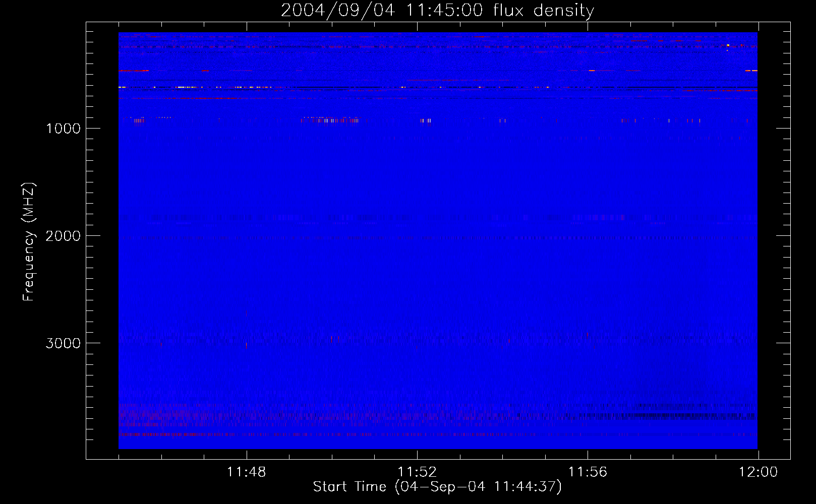Viewport: 816px width, 504px height.
Task: Click the 11:48 time tick label
Action: tap(246, 472)
